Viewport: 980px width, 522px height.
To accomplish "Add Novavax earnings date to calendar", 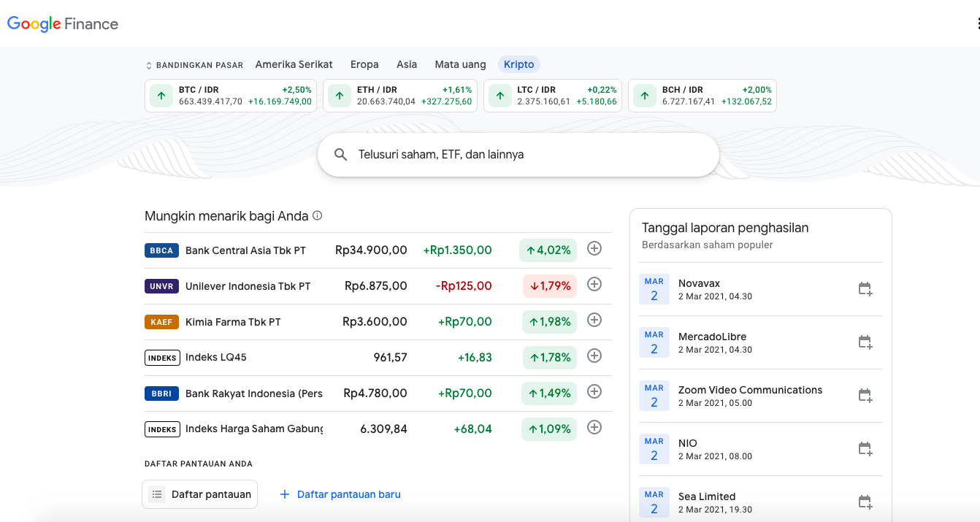I will (x=865, y=289).
